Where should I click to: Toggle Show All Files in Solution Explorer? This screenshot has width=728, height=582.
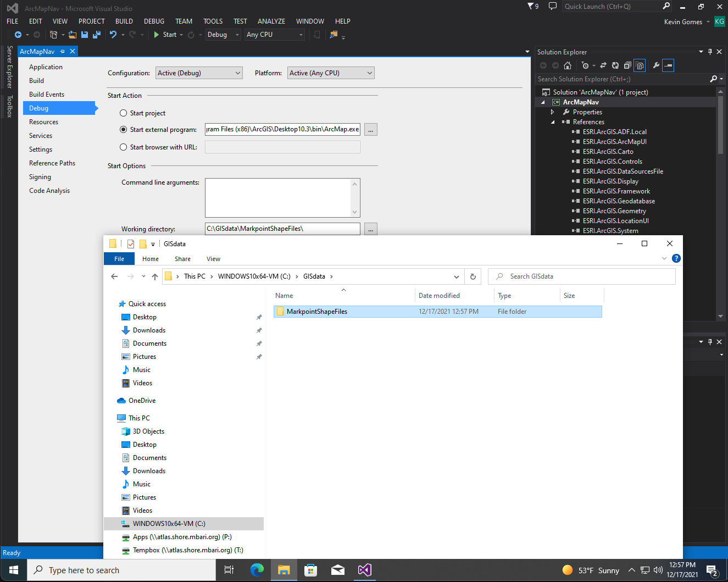point(640,65)
